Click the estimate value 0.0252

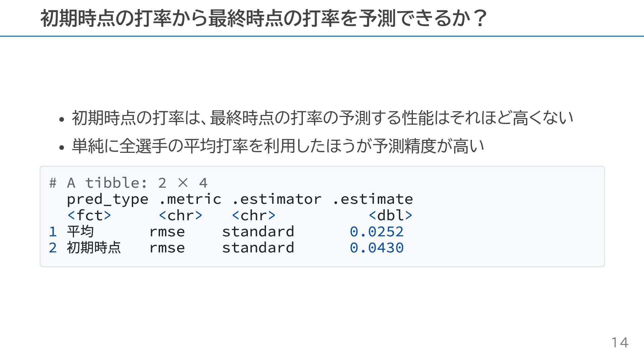377,232
